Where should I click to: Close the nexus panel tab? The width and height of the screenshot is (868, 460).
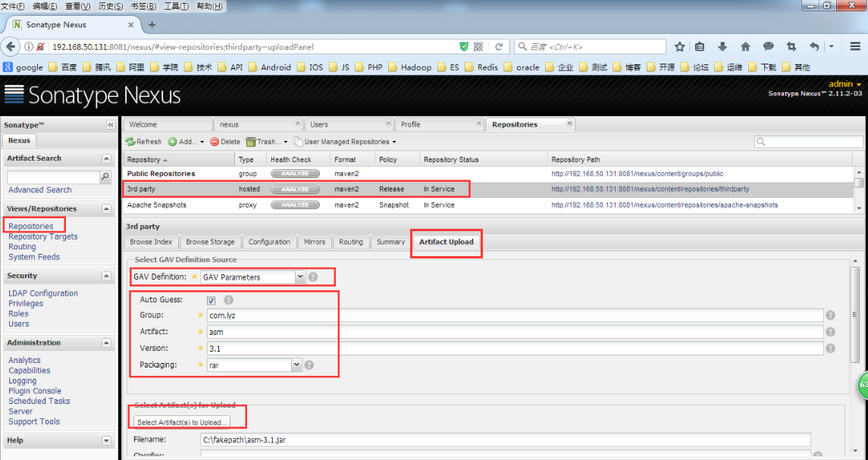[x=297, y=123]
